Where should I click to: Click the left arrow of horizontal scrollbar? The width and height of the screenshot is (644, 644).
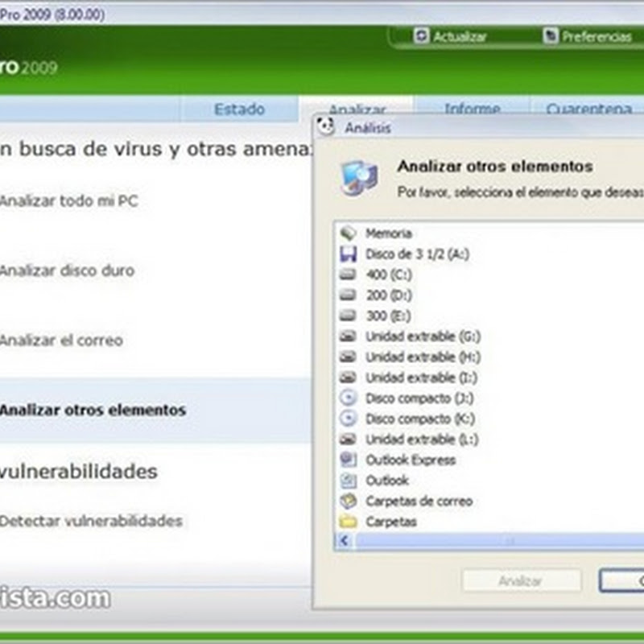tap(345, 541)
